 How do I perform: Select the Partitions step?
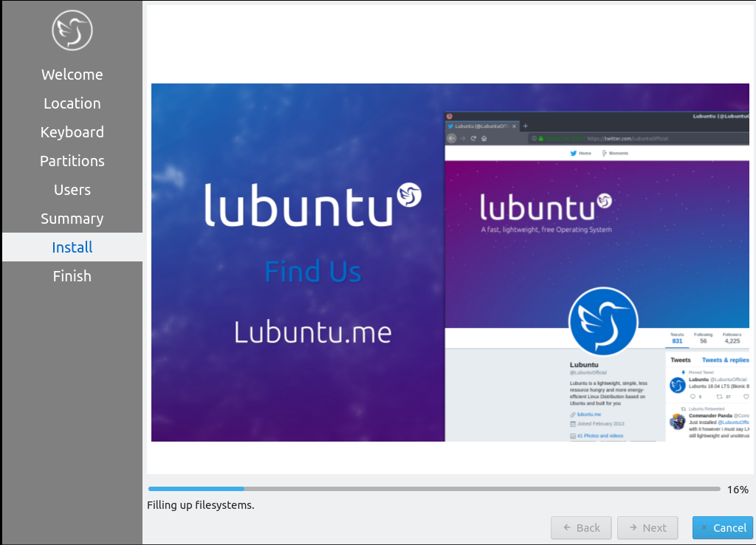[72, 161]
